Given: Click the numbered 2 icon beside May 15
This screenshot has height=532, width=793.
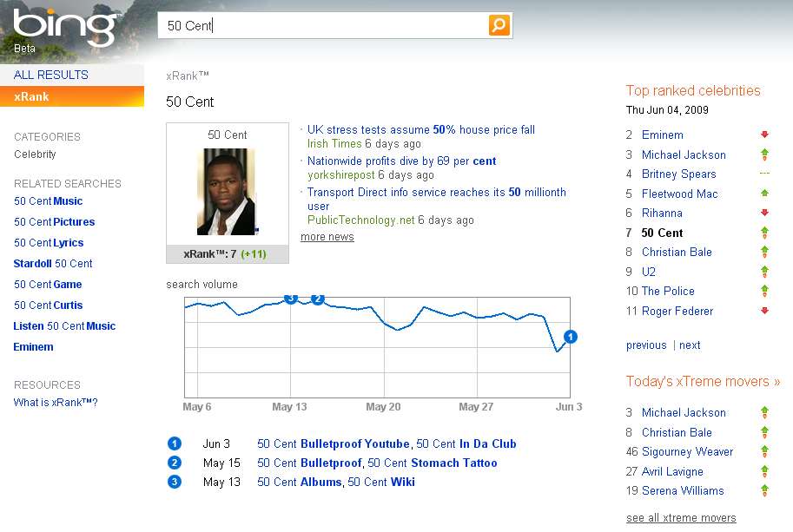Looking at the screenshot, I should [175, 463].
